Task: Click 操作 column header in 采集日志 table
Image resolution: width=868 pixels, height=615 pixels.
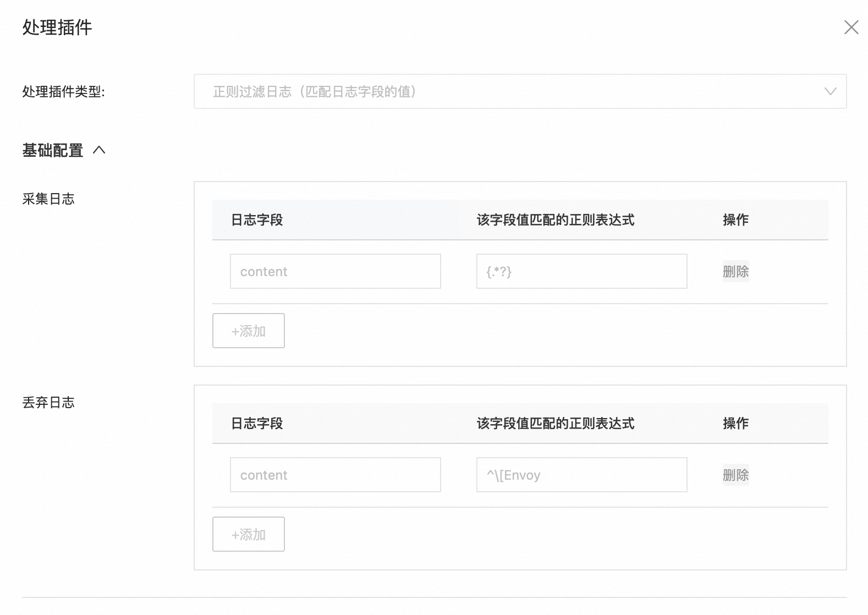Action: tap(735, 220)
